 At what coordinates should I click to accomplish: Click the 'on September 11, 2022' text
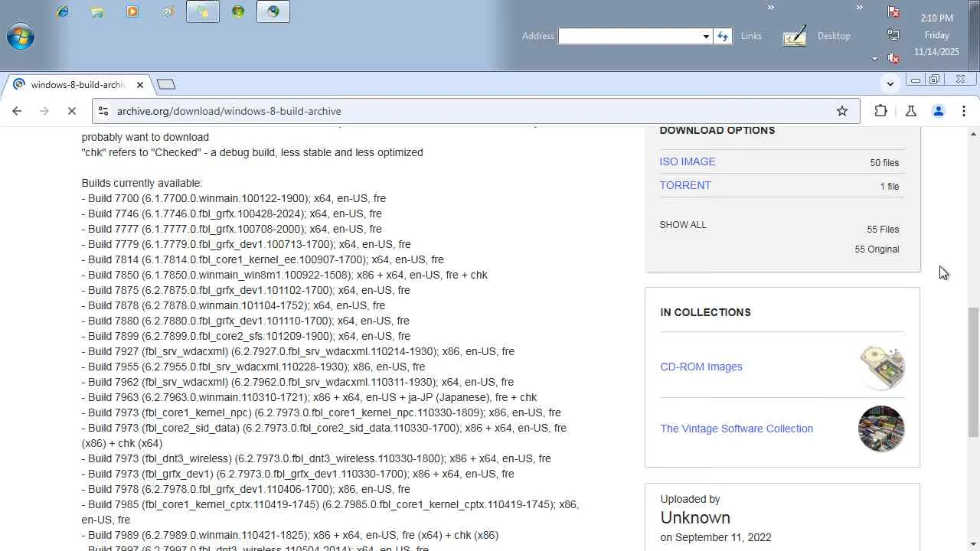pos(716,537)
